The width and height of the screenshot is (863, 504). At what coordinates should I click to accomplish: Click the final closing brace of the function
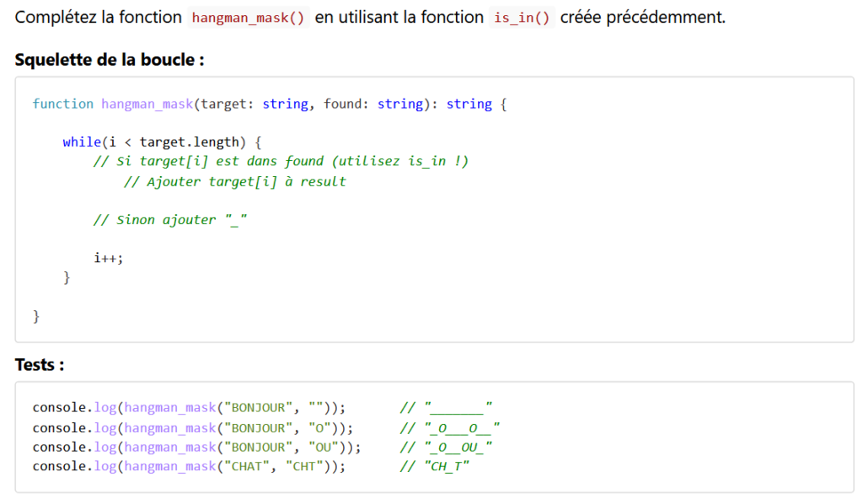coord(36,316)
